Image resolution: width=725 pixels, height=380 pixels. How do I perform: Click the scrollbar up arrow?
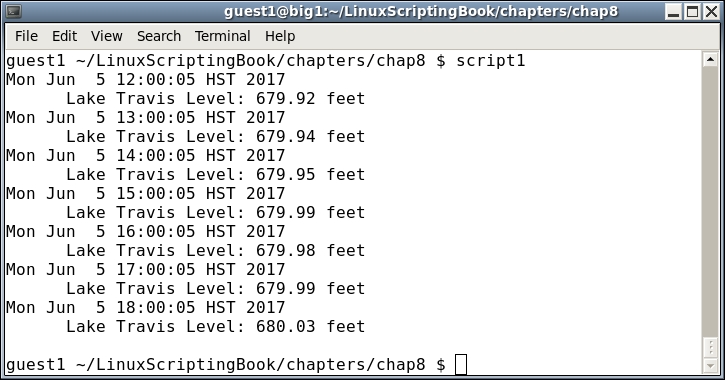[710, 59]
